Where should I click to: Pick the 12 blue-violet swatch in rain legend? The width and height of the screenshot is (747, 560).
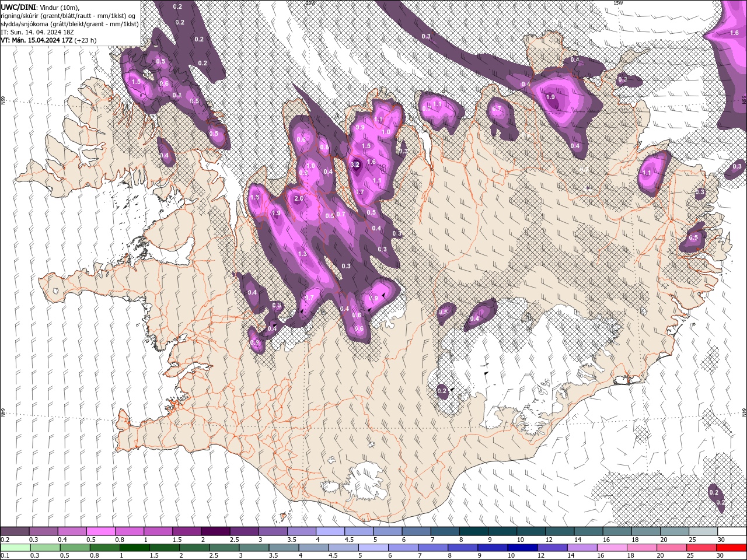click(553, 547)
